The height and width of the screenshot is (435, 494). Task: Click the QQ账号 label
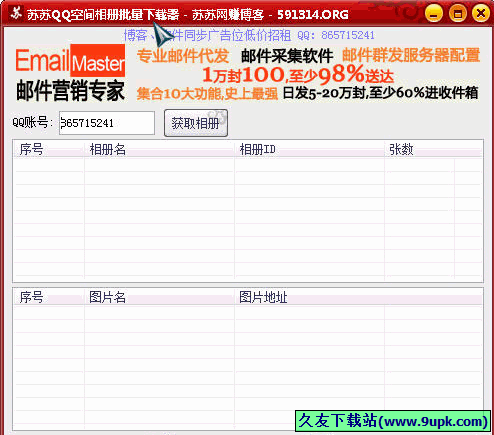(33, 122)
